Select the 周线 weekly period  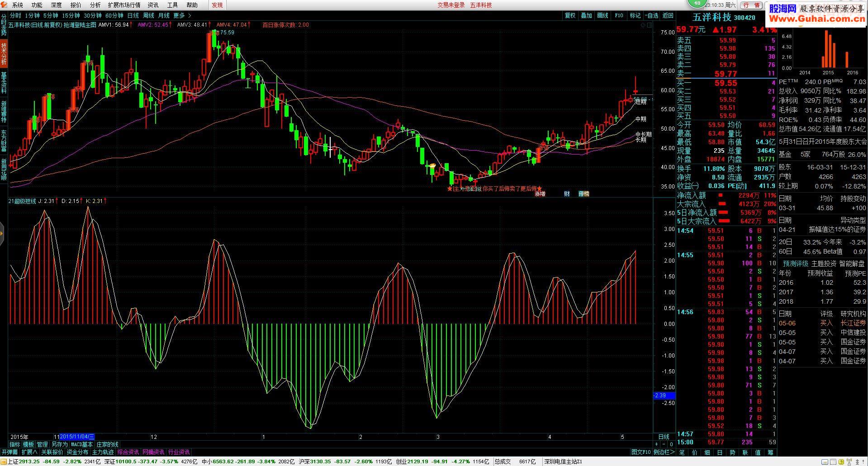148,15
